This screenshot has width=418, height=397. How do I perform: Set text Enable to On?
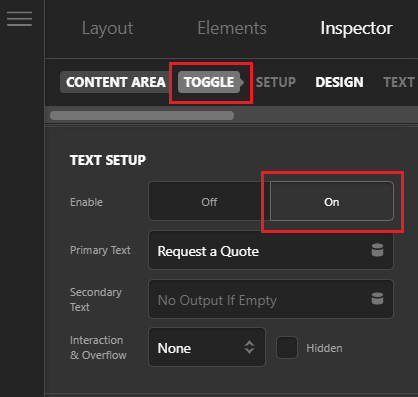(x=332, y=201)
